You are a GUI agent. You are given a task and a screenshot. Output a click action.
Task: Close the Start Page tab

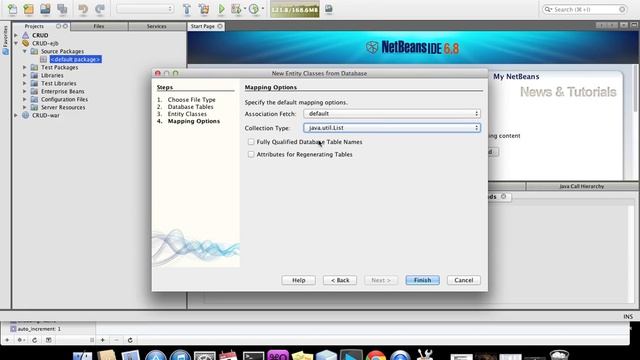tap(220, 26)
